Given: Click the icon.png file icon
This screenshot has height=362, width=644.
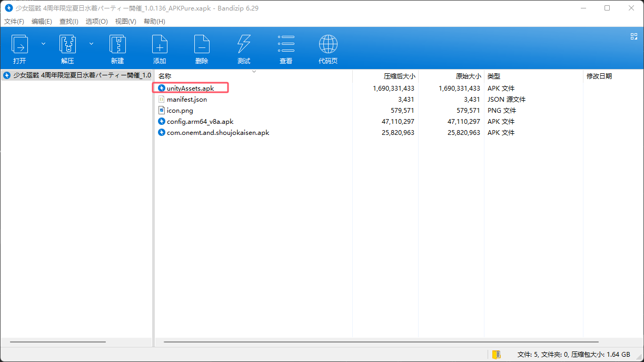Looking at the screenshot, I should (x=162, y=110).
